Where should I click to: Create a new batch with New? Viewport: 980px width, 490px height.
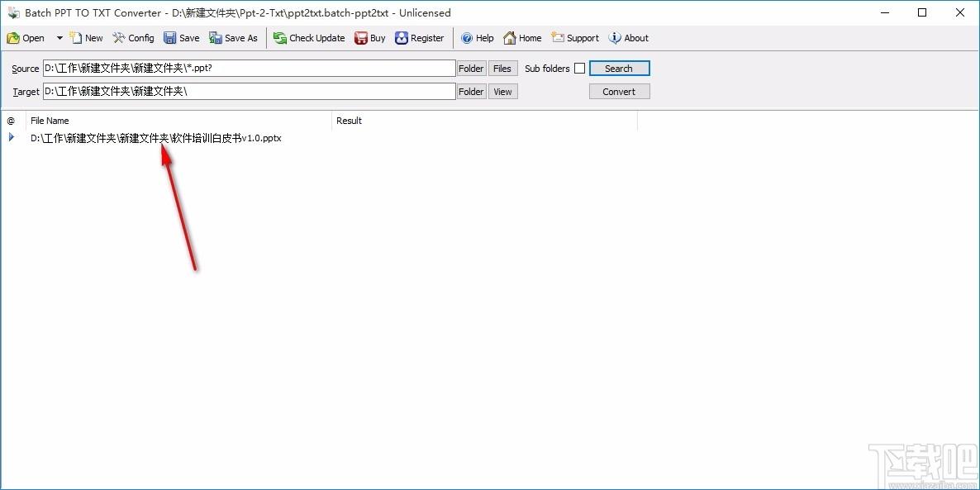(x=86, y=38)
